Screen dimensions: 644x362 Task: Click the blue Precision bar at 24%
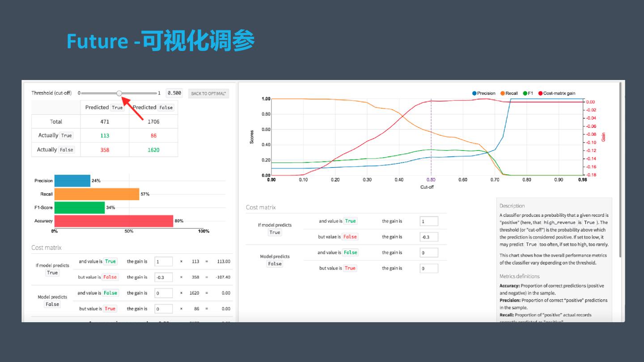click(x=72, y=181)
